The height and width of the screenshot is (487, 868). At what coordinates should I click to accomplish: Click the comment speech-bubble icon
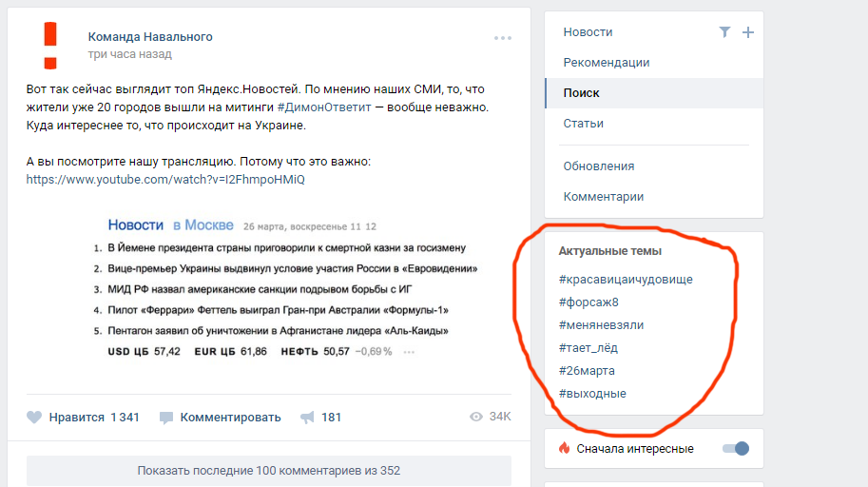click(x=166, y=418)
